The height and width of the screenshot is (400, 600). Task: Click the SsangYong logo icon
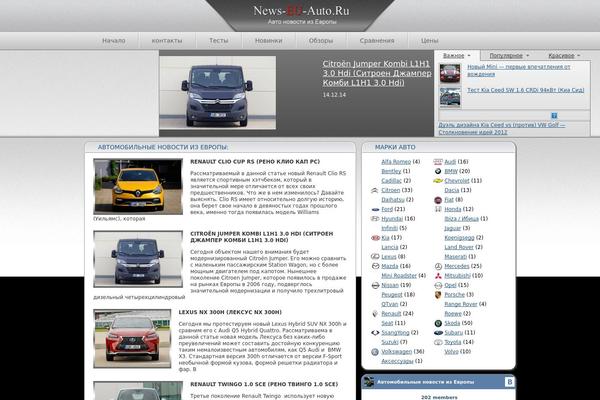(375, 333)
